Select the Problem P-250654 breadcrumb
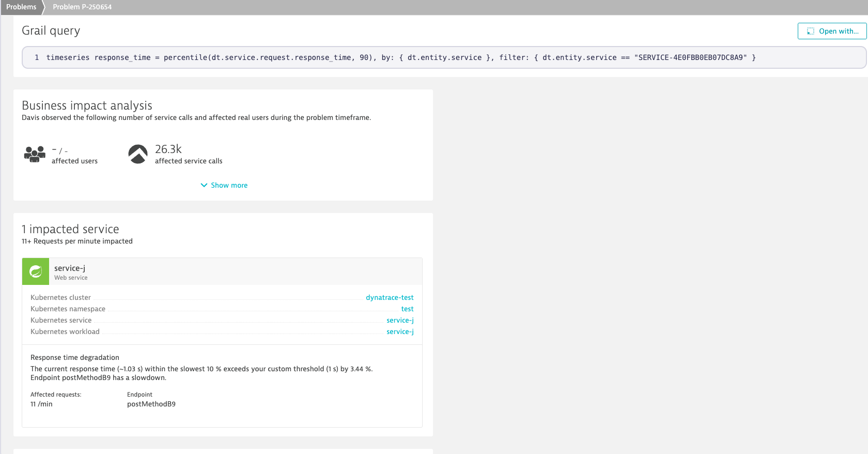 [82, 7]
